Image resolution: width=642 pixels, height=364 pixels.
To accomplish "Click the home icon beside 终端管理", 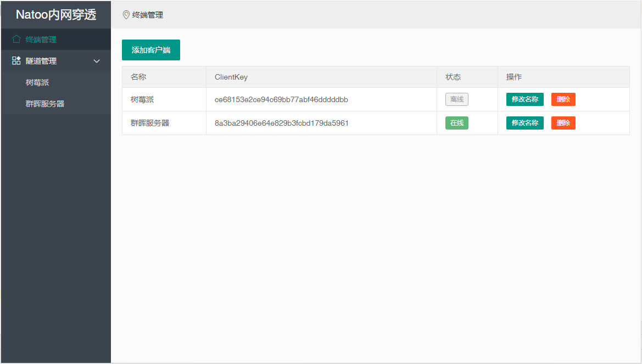I will (x=16, y=40).
